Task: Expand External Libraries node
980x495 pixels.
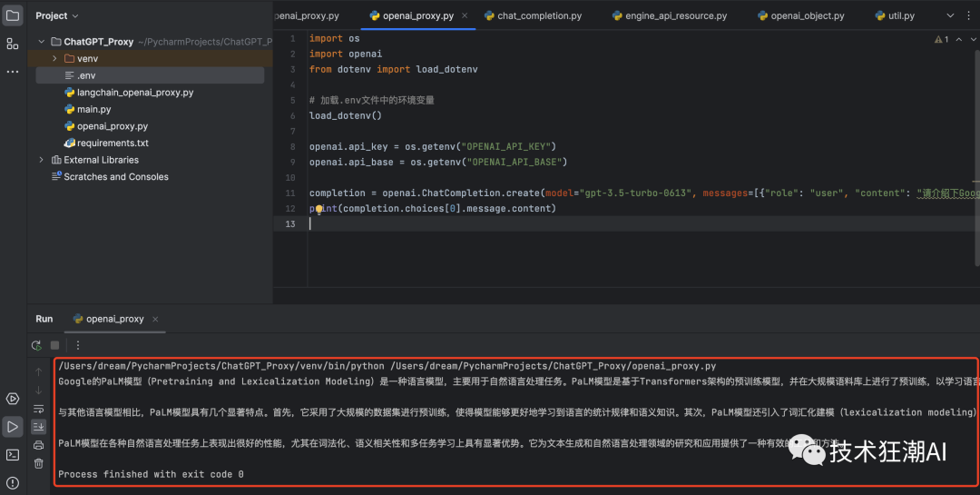Action: click(x=42, y=160)
